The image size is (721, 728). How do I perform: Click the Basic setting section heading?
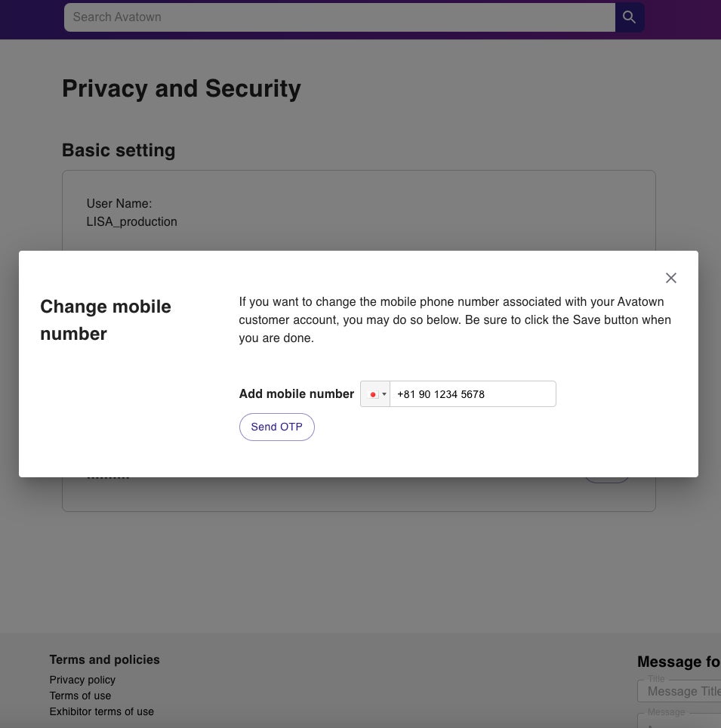coord(119,150)
